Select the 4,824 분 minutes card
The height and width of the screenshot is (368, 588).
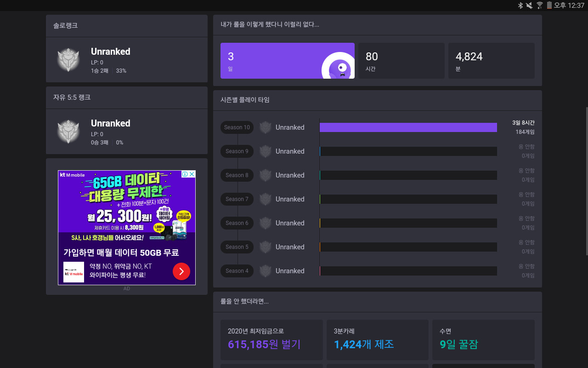coord(492,61)
